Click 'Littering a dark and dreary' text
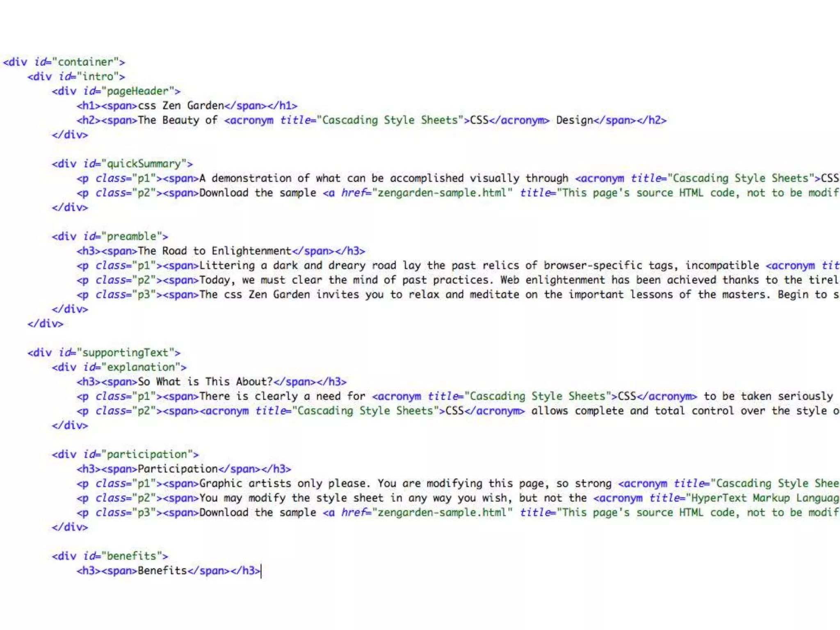This screenshot has height=630, width=840. tap(282, 265)
